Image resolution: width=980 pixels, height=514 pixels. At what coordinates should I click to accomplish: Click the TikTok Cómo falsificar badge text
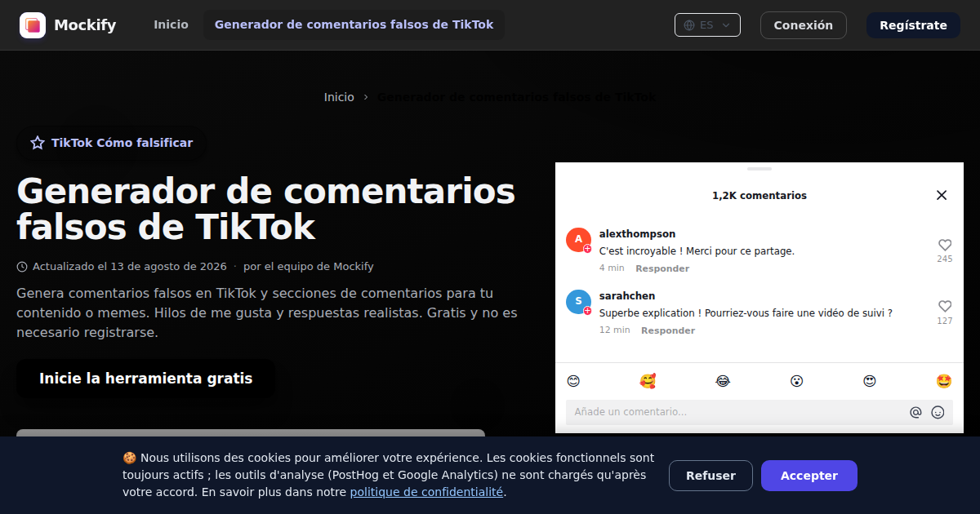pos(122,143)
